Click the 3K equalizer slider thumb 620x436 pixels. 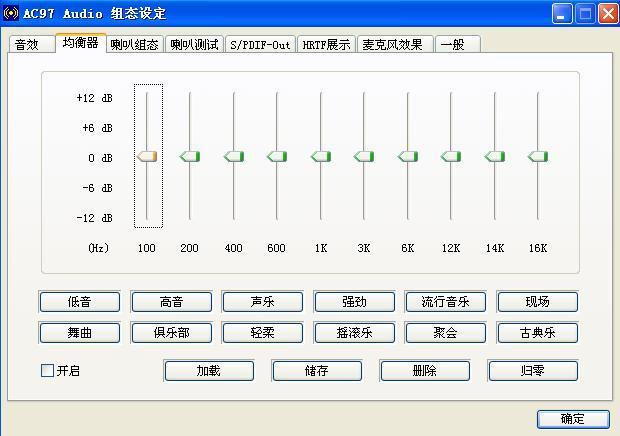(364, 157)
